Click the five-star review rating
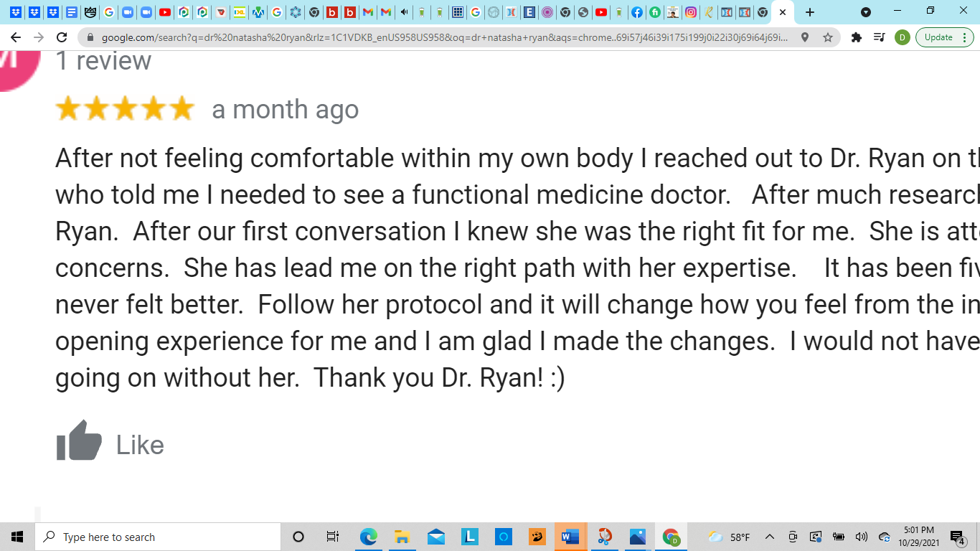980x551 pixels. [x=125, y=109]
